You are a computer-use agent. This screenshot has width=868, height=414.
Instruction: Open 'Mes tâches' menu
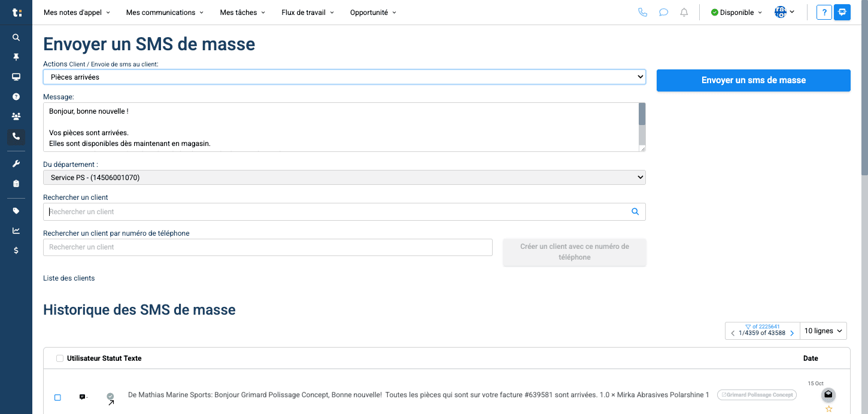(x=242, y=12)
